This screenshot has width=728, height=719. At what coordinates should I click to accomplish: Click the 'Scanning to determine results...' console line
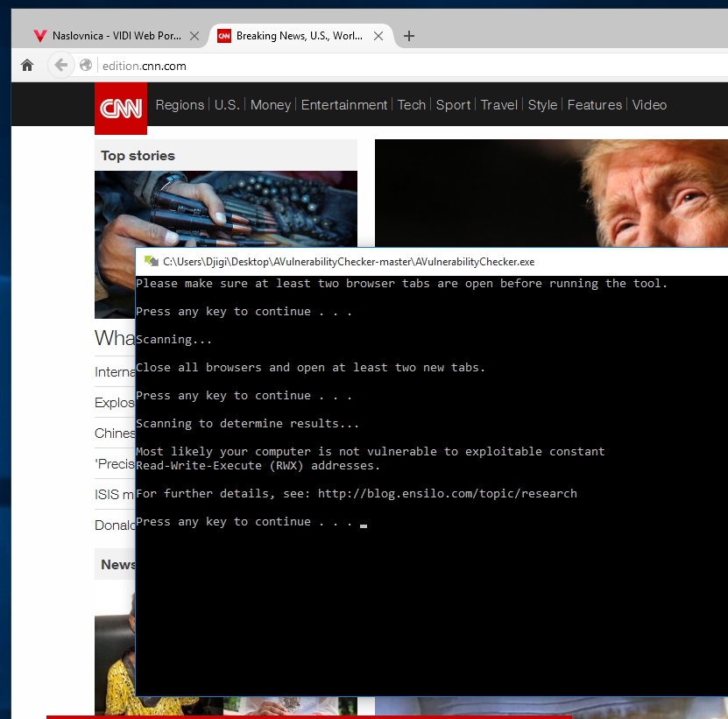point(247,423)
